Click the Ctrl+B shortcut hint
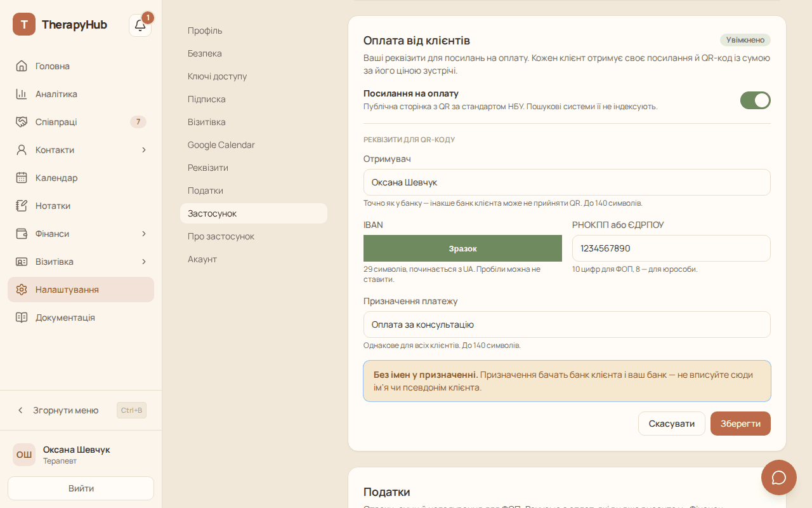Screen dimensions: 812x508 131,410
